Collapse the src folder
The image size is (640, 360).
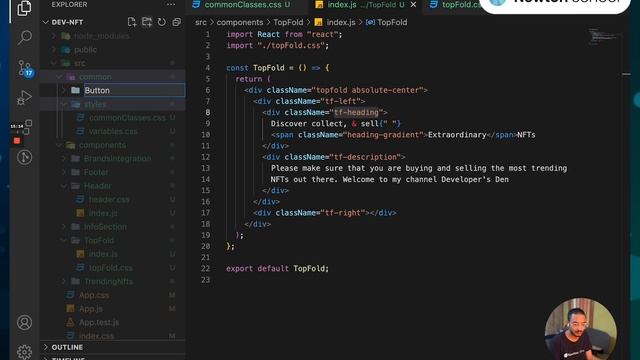point(54,63)
